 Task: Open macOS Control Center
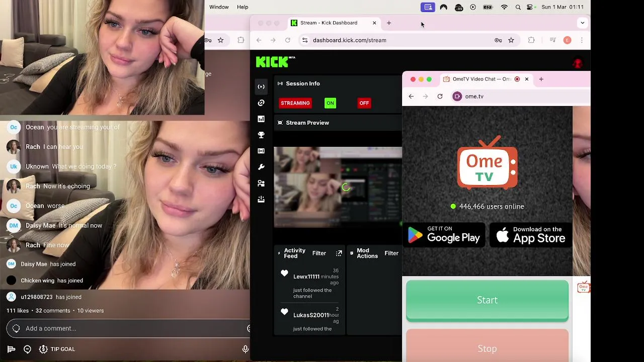tap(530, 7)
